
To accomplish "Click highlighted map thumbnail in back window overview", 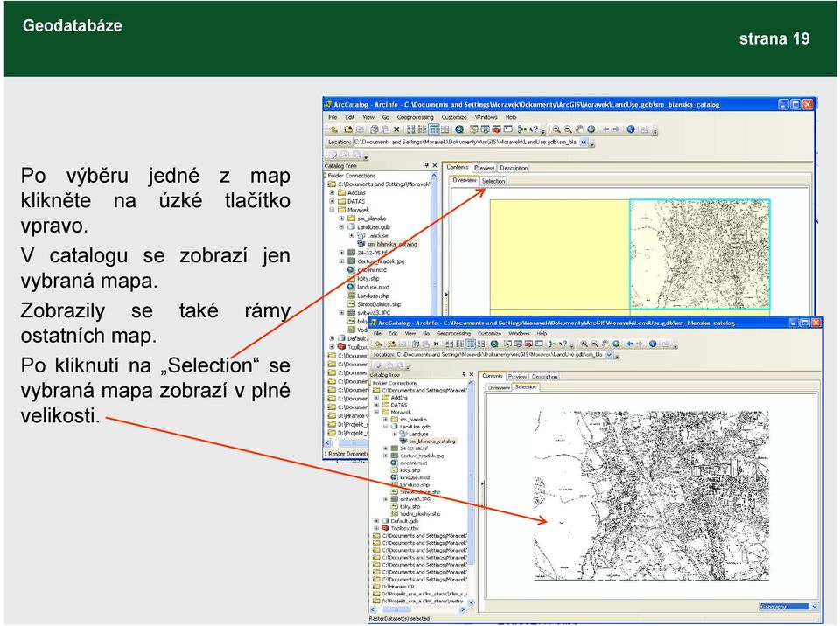I will (x=700, y=254).
